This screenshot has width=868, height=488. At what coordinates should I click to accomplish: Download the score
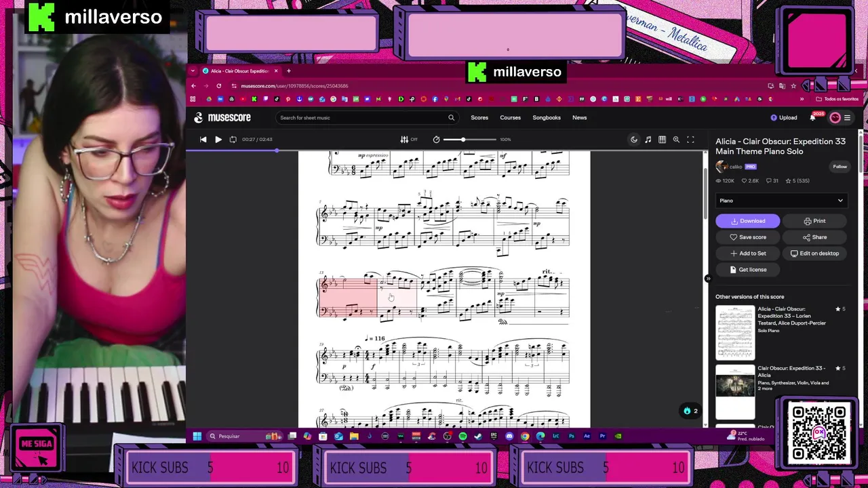(x=748, y=221)
